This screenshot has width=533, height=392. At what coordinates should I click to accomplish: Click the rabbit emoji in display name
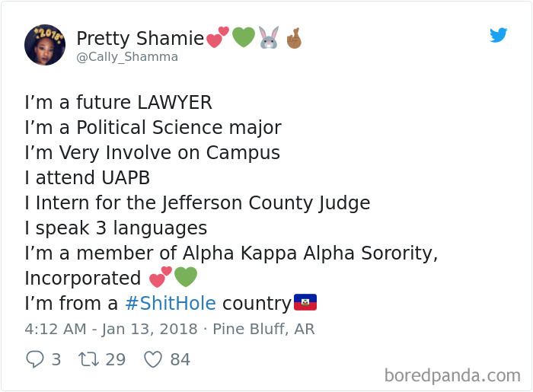coord(268,37)
